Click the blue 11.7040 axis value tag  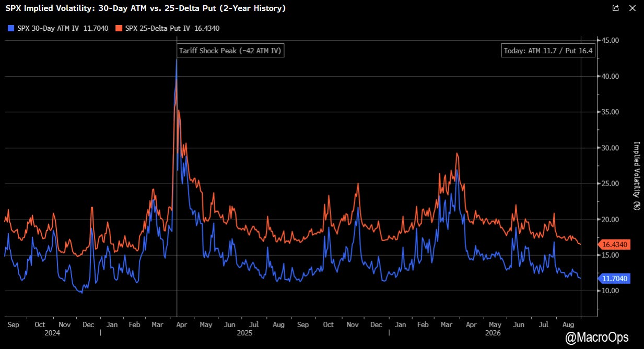[614, 279]
